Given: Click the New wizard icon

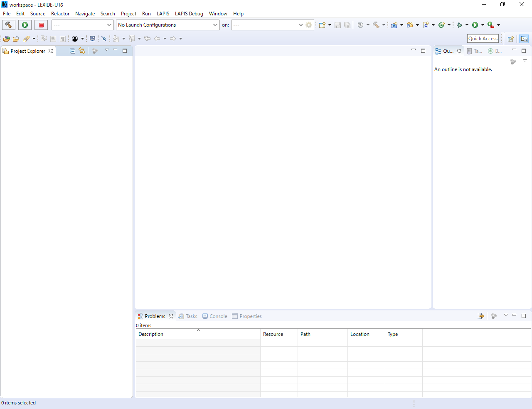Looking at the screenshot, I should [x=322, y=25].
